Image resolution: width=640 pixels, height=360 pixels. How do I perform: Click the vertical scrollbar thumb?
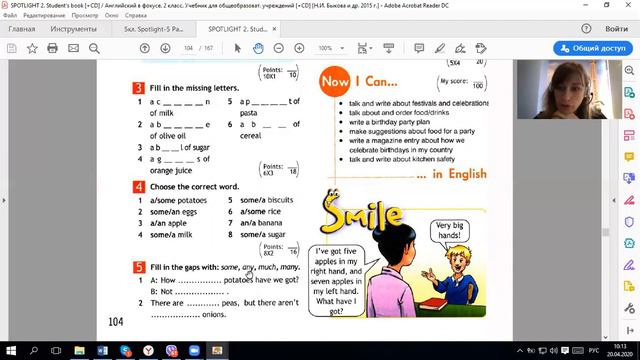606,232
